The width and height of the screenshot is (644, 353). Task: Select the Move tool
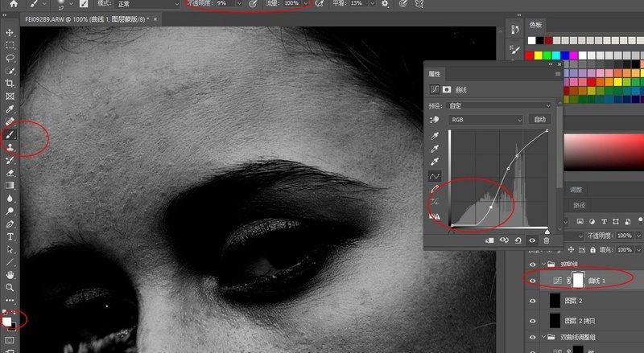10,32
